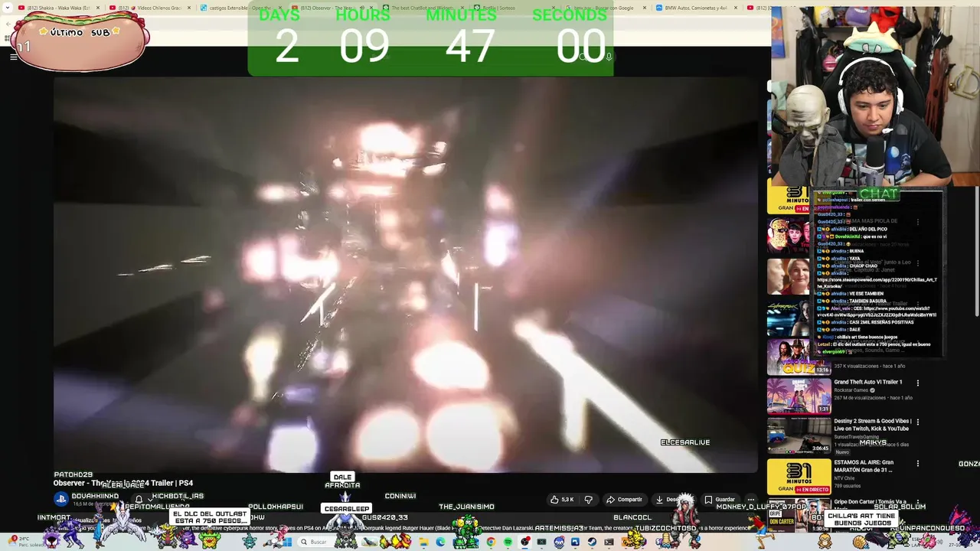This screenshot has width=980, height=551.
Task: Open Google Chrome from the taskbar
Action: click(x=491, y=542)
